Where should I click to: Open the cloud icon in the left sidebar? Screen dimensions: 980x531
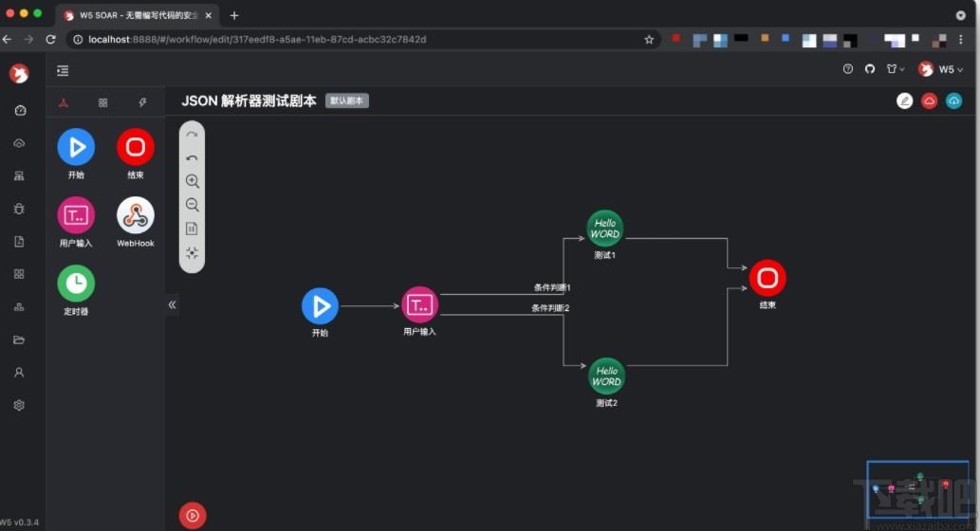coord(19,143)
